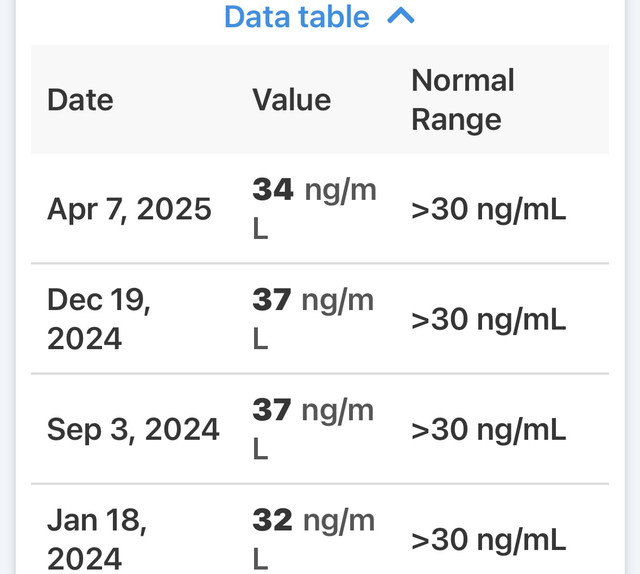
Task: Click the table header row background
Action: tap(320, 99)
